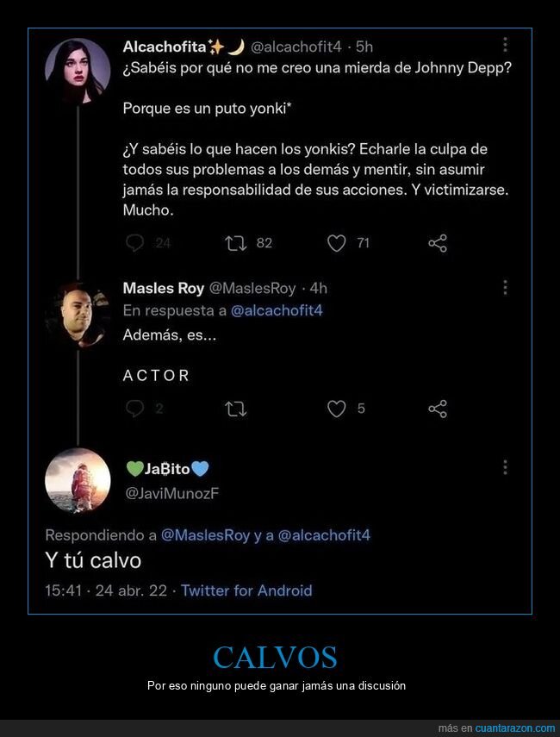Open the share icon on Alcachofita's tweet

pos(437,243)
